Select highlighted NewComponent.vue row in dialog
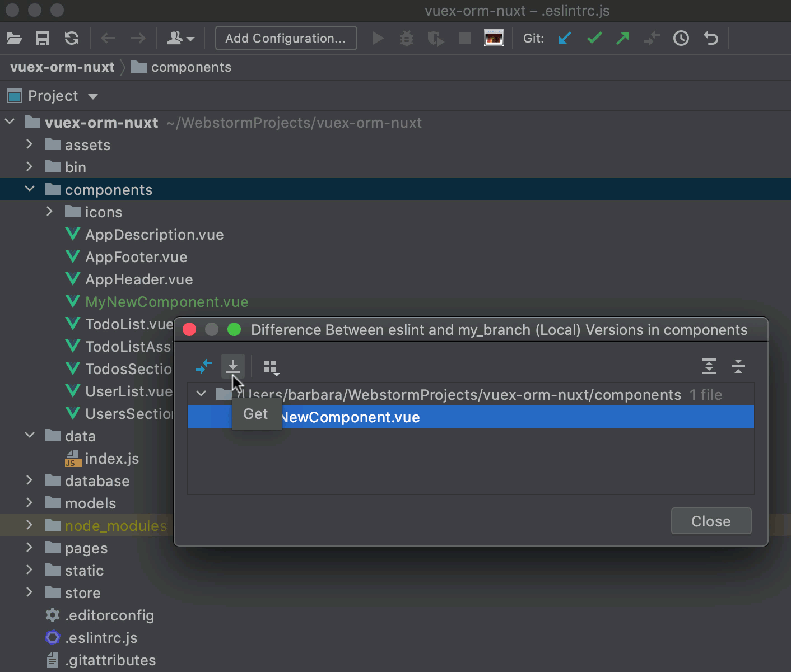This screenshot has height=672, width=791. coord(471,417)
